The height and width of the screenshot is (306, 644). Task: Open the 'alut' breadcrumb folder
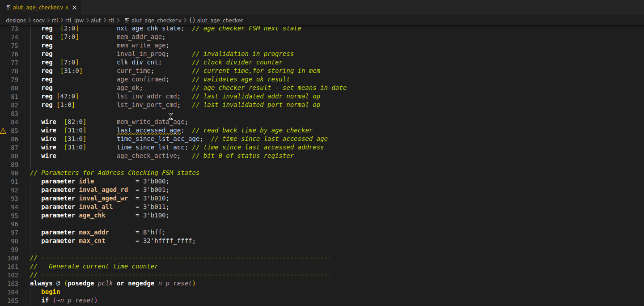tap(96, 21)
